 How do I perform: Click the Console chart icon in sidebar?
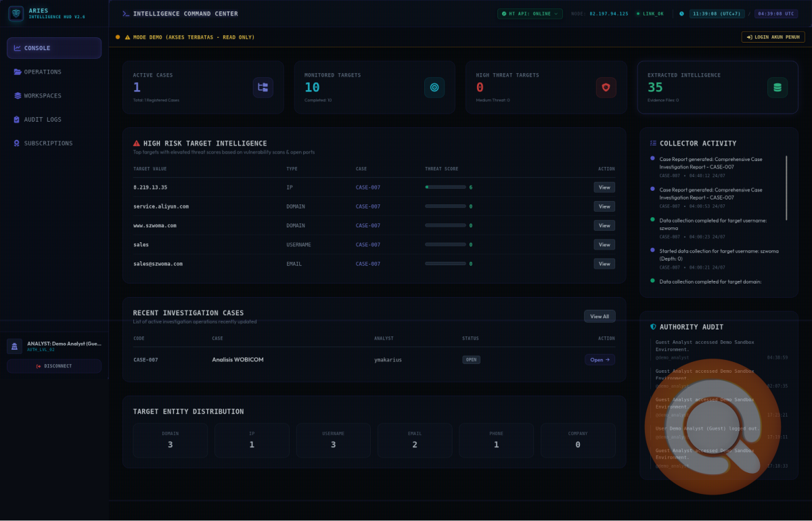pyautogui.click(x=17, y=48)
